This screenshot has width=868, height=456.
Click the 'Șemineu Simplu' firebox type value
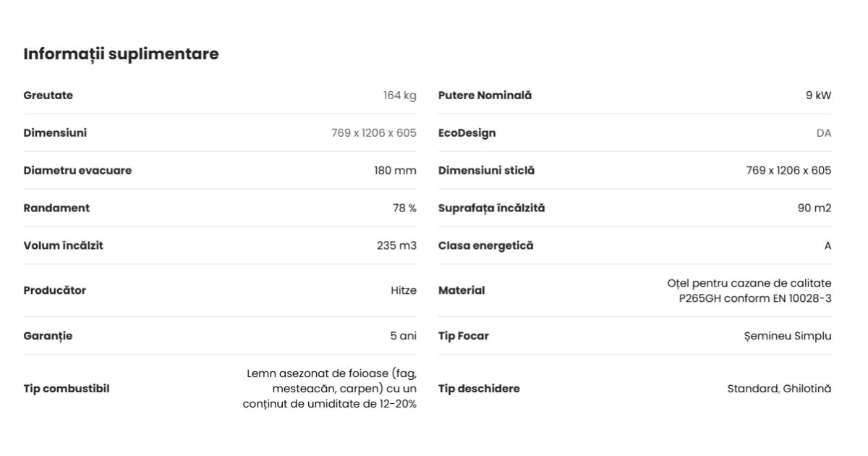787,336
